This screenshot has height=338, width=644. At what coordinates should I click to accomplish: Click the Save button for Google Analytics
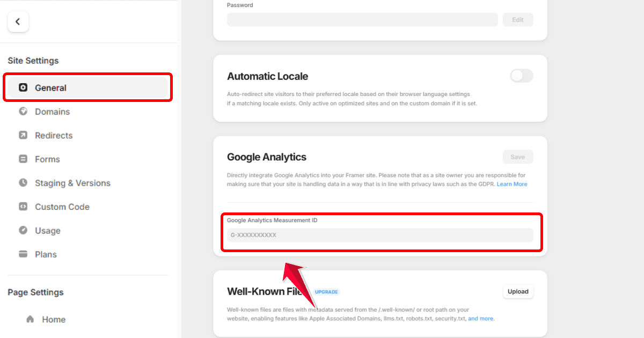point(517,157)
